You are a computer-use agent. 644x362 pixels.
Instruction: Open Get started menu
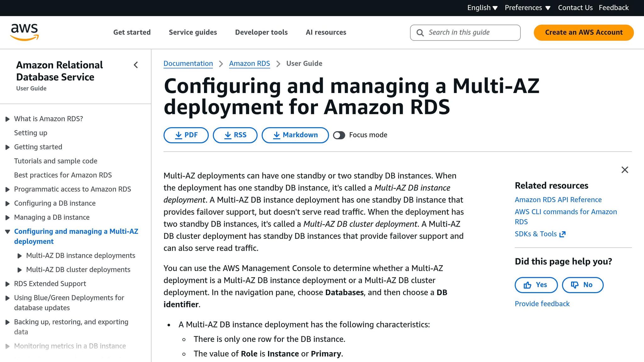tap(132, 32)
